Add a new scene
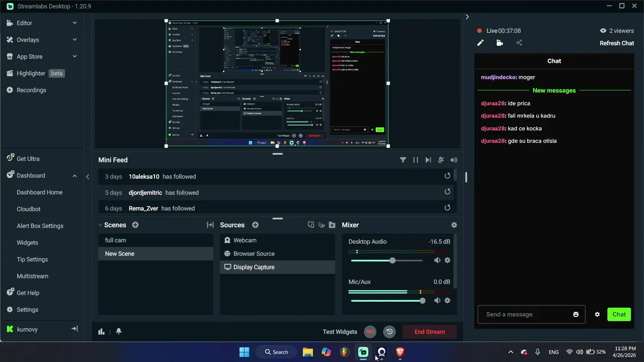The height and width of the screenshot is (362, 644). click(x=135, y=225)
